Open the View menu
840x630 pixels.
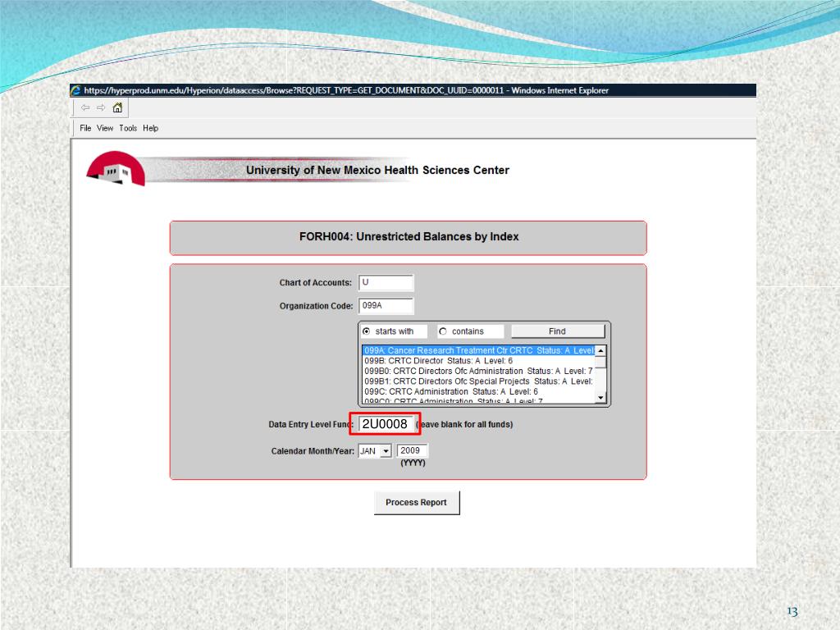click(x=105, y=128)
